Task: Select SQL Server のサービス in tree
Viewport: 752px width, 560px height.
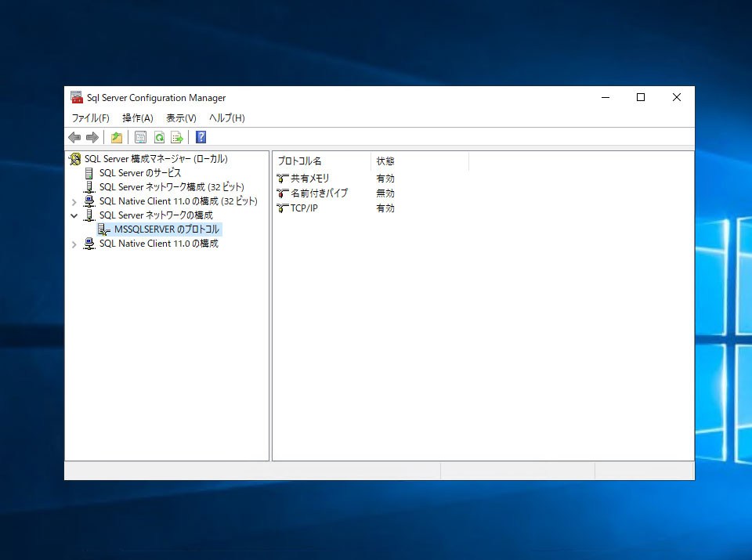Action: pos(140,173)
